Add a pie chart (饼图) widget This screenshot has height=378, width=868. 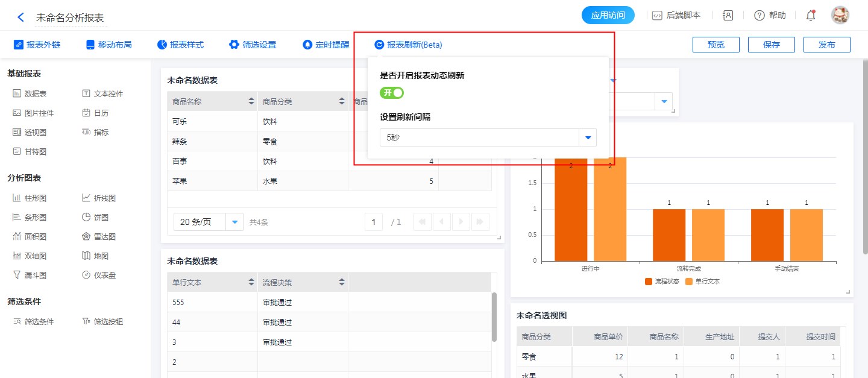coord(100,217)
